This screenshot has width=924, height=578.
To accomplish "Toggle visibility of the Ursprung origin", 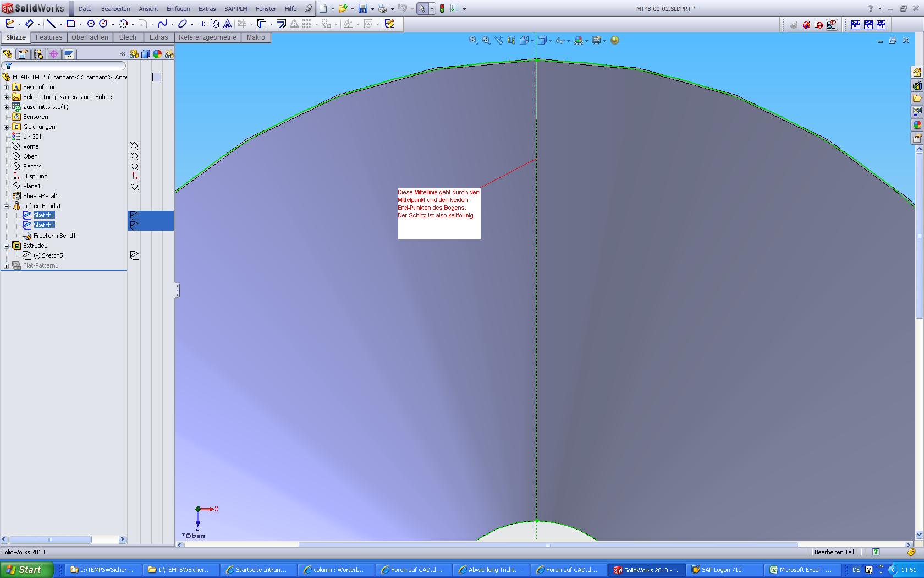I will pyautogui.click(x=134, y=176).
